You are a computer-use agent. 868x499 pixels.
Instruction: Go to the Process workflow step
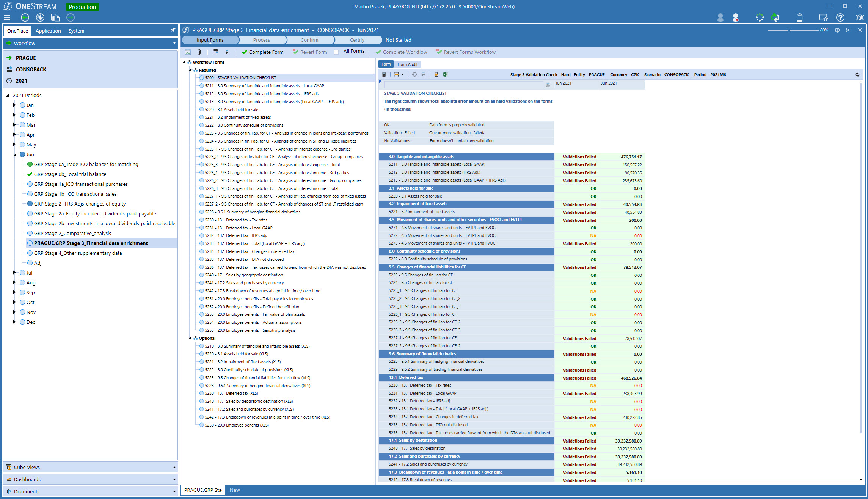(261, 40)
